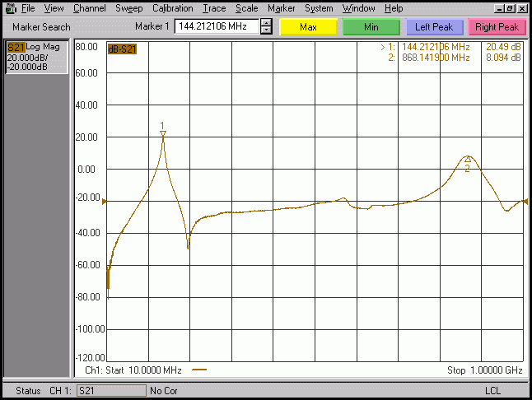Select marker 2 triangle on the trace
The image size is (532, 400).
tap(468, 159)
